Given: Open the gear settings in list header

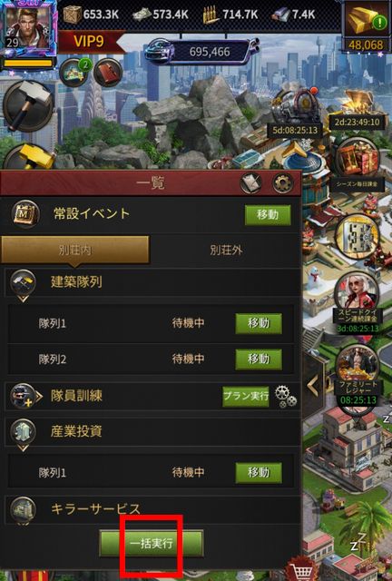Looking at the screenshot, I should click(x=283, y=182).
